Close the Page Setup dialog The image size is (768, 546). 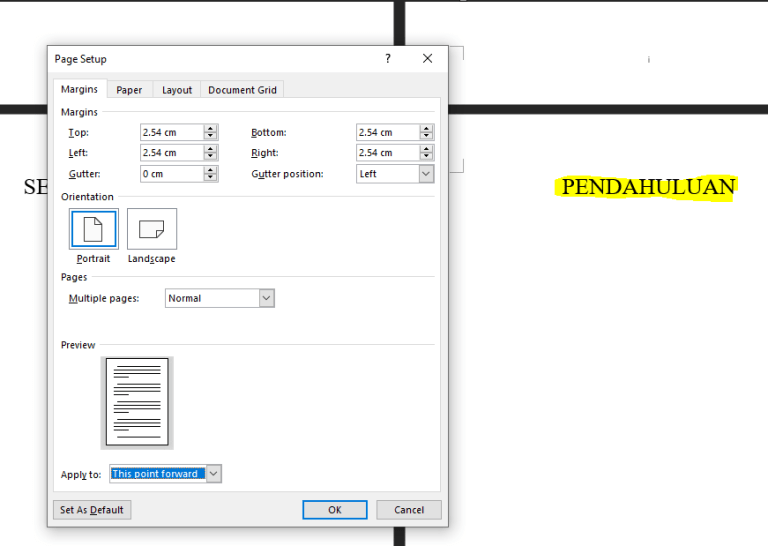(x=427, y=59)
